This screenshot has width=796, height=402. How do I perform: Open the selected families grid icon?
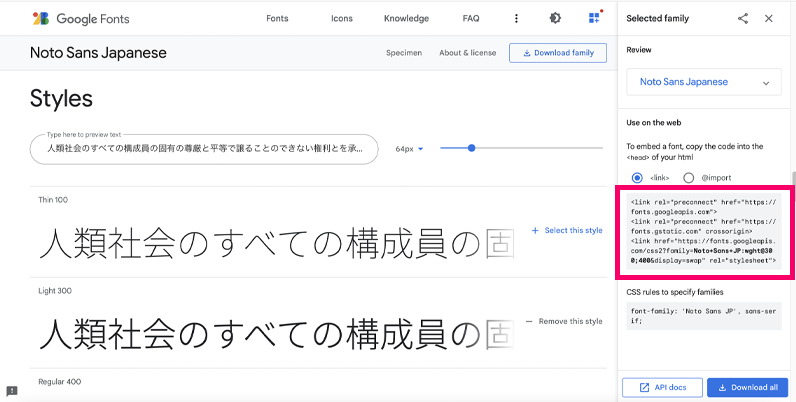(x=595, y=18)
